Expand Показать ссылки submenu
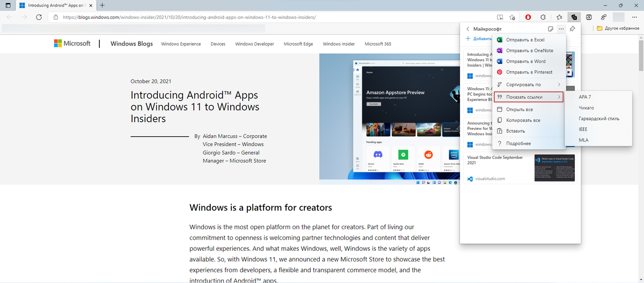 coord(529,97)
